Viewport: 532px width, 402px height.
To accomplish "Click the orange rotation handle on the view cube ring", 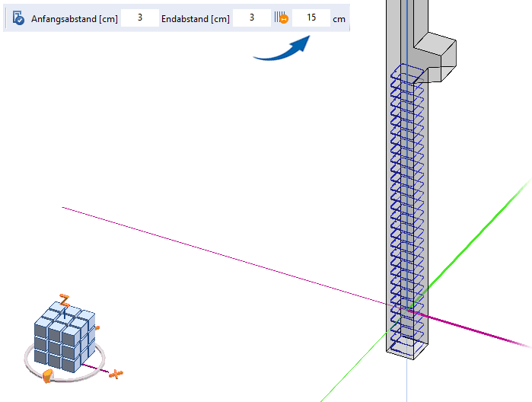I will tap(48, 375).
